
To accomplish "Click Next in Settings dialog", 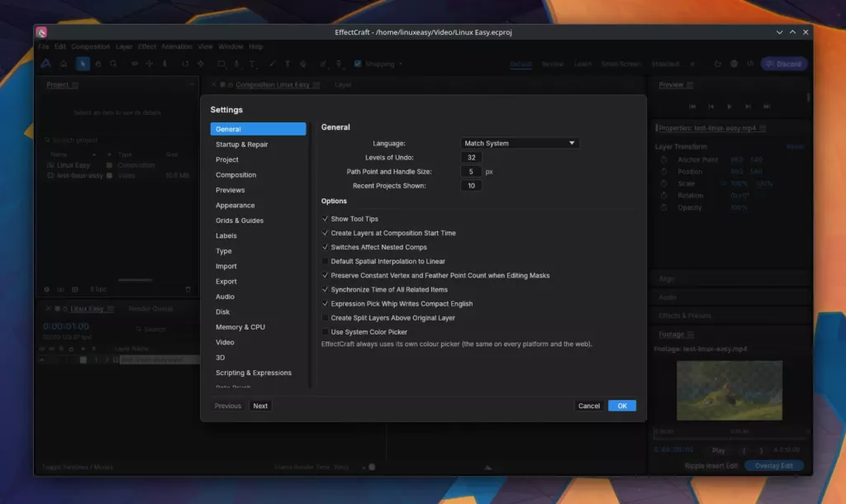I will [x=260, y=406].
